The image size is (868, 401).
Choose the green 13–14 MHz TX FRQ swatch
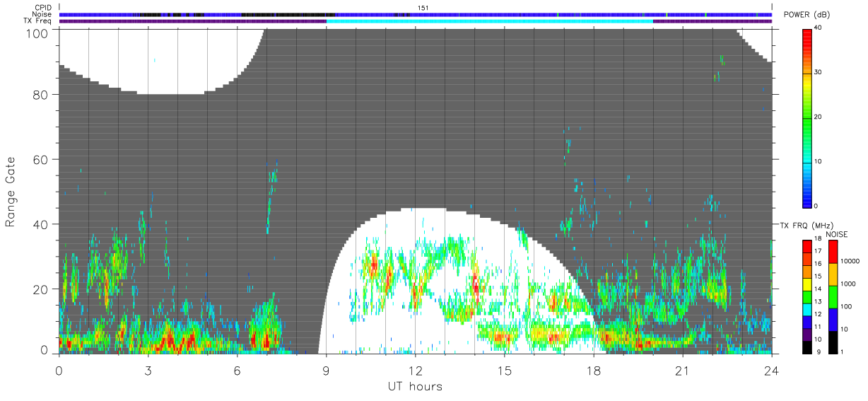click(x=807, y=296)
